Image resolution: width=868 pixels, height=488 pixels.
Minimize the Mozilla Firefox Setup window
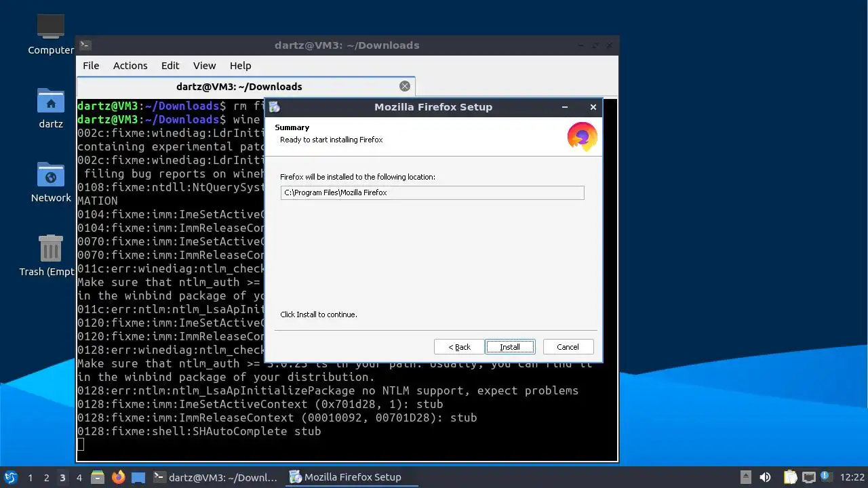click(565, 107)
